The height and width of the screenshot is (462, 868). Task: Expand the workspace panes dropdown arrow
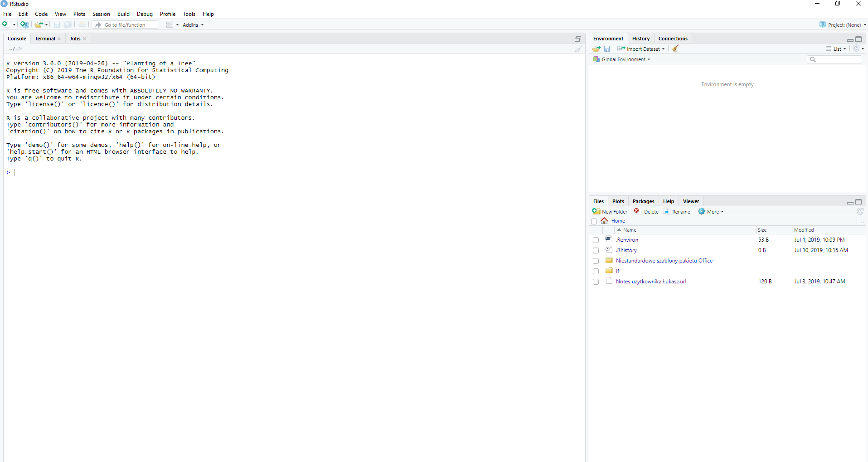click(x=177, y=25)
